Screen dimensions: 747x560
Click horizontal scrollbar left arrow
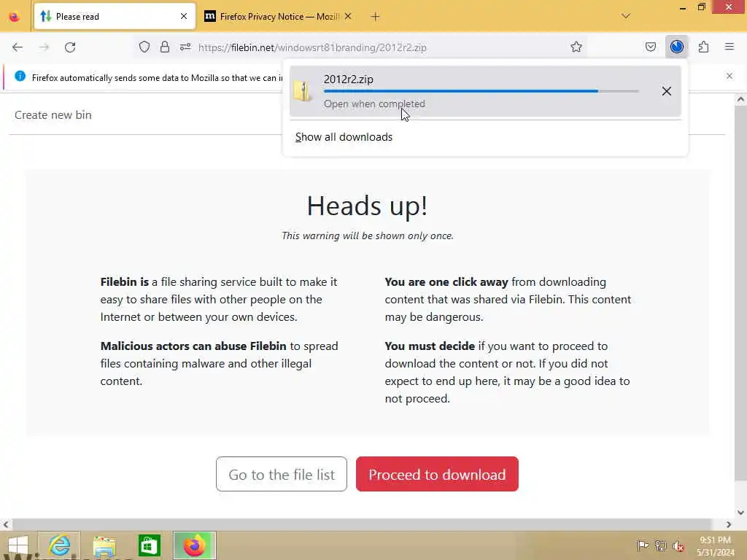coord(6,524)
